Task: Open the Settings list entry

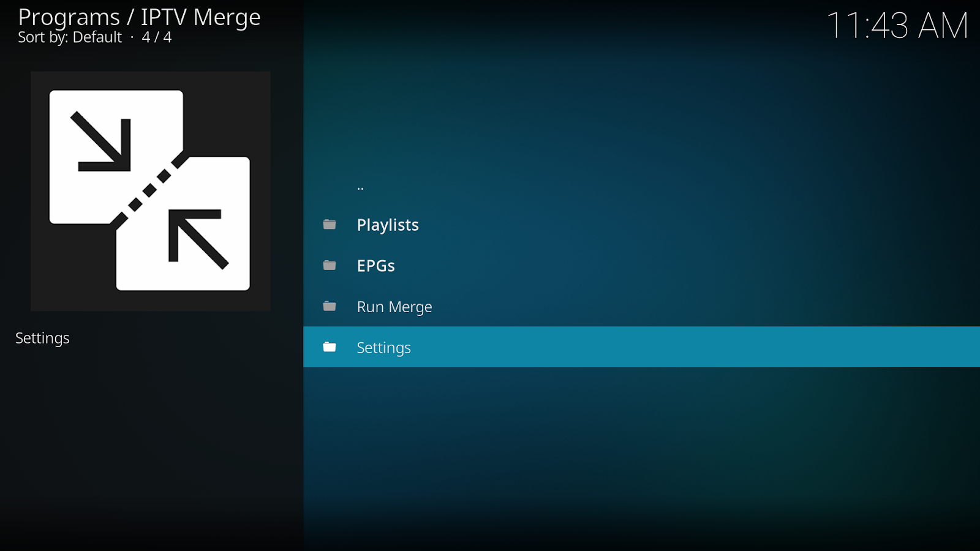Action: [641, 347]
